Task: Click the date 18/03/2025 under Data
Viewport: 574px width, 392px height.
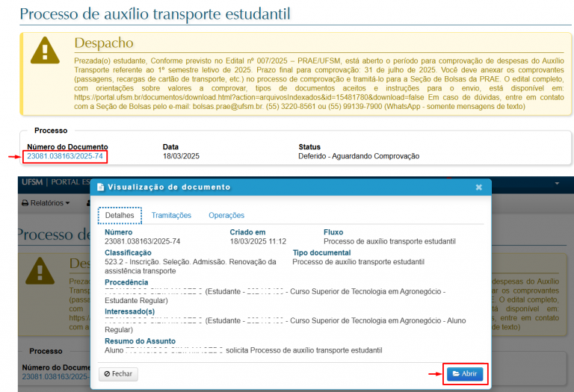Action: [x=181, y=156]
